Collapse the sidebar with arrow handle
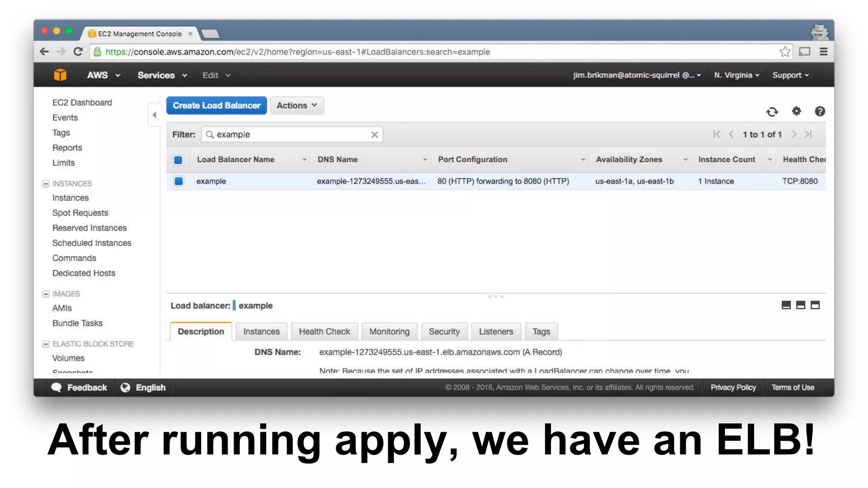Viewport: 868px width, 488px height. coord(154,115)
